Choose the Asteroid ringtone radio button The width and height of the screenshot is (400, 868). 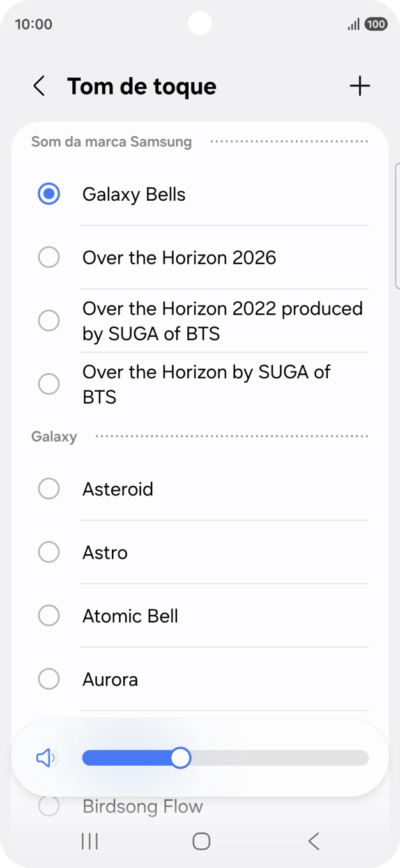point(49,489)
